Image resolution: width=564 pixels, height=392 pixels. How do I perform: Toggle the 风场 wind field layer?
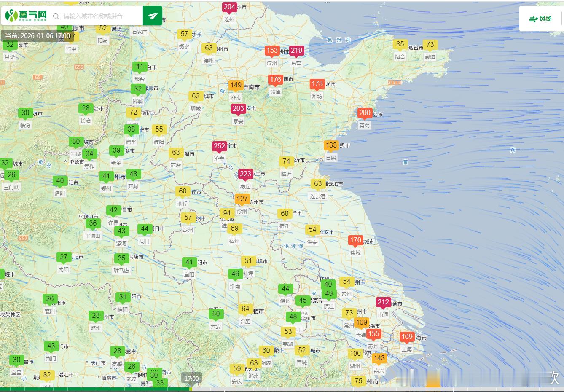(541, 19)
